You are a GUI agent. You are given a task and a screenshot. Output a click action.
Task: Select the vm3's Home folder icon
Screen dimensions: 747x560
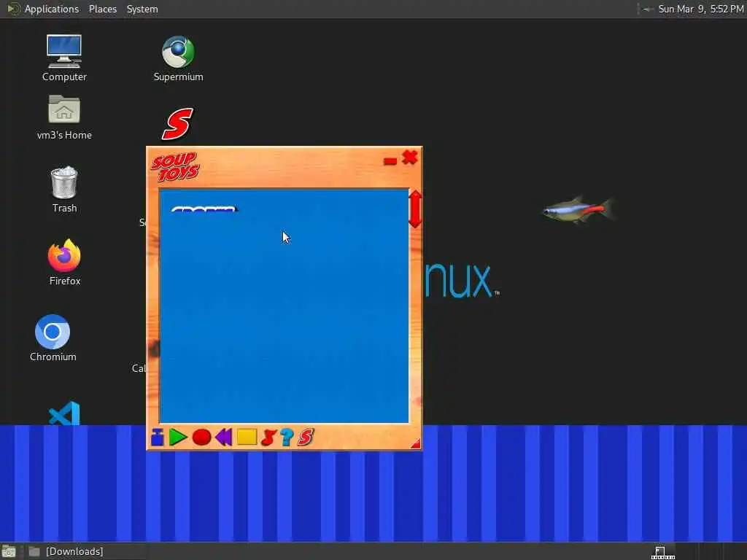click(64, 117)
